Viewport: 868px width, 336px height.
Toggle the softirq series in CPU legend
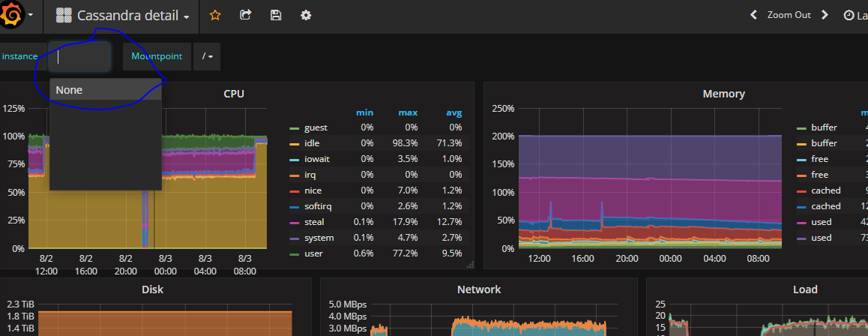(x=318, y=206)
